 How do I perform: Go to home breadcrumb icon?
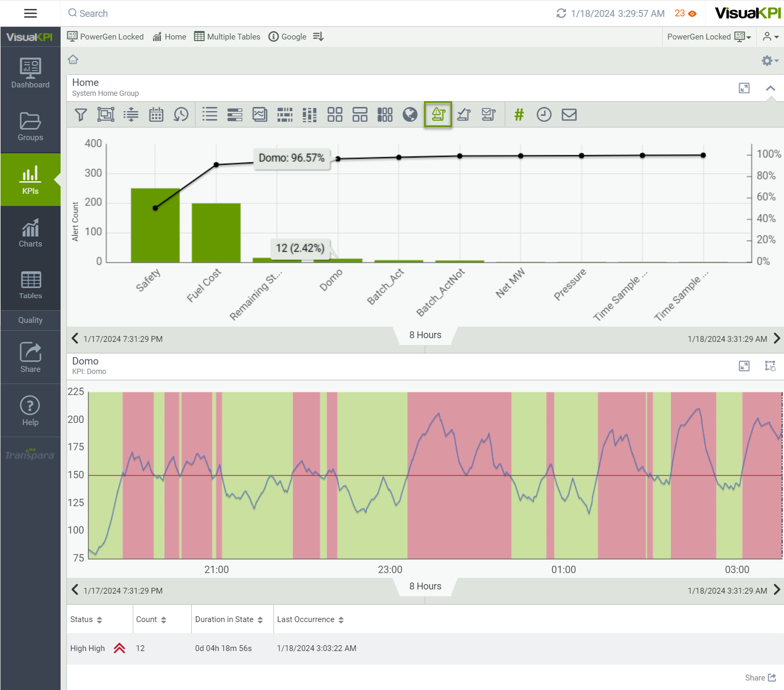pyautogui.click(x=73, y=60)
